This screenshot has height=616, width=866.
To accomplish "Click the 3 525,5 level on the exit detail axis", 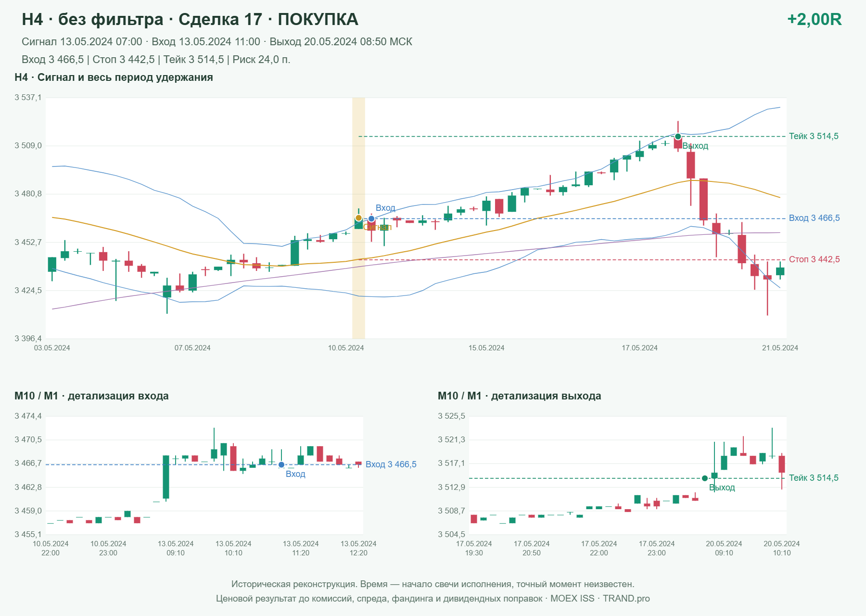I will coord(451,416).
